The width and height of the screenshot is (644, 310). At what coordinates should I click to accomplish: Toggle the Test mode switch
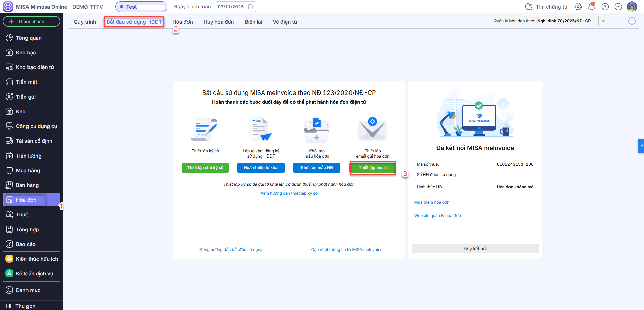point(141,7)
